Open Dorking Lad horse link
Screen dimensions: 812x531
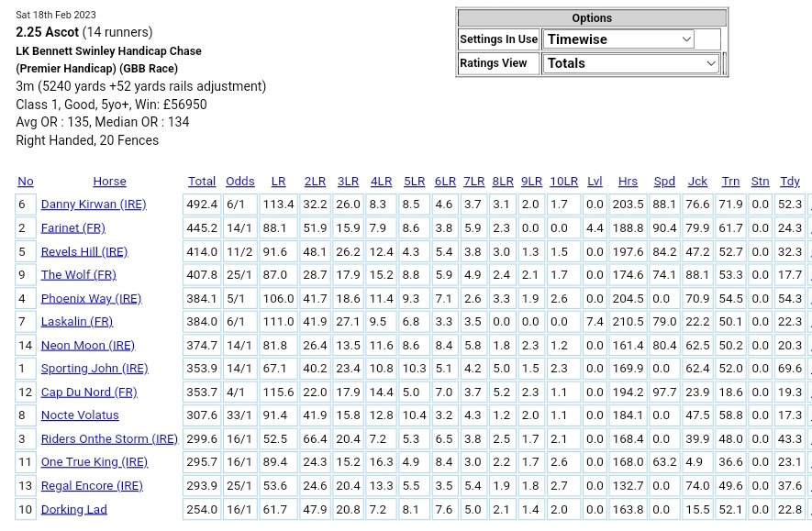tap(74, 509)
